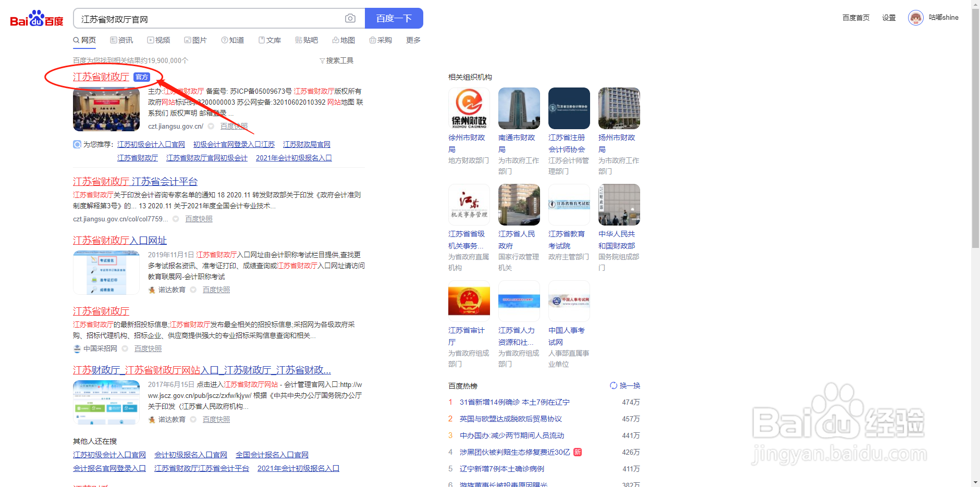Switch to the 采购 tab
Image resolution: width=980 pixels, height=487 pixels.
[x=381, y=40]
